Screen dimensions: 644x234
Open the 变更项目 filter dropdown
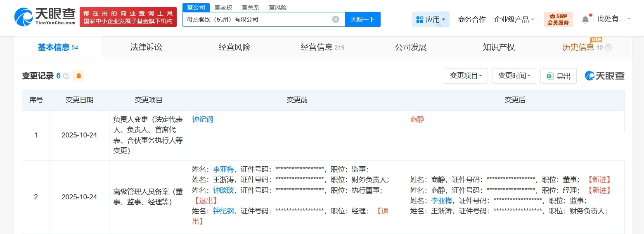tap(466, 76)
